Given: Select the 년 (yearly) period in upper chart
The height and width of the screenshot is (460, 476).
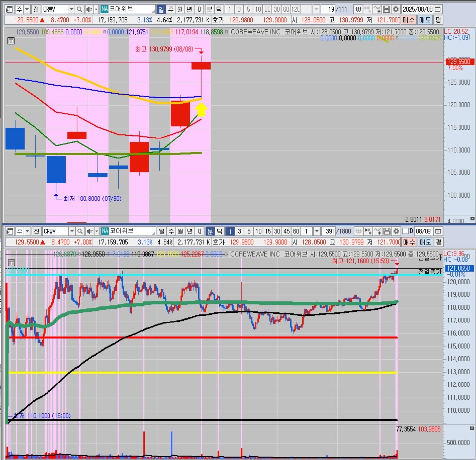Looking at the screenshot, I should pyautogui.click(x=189, y=9).
